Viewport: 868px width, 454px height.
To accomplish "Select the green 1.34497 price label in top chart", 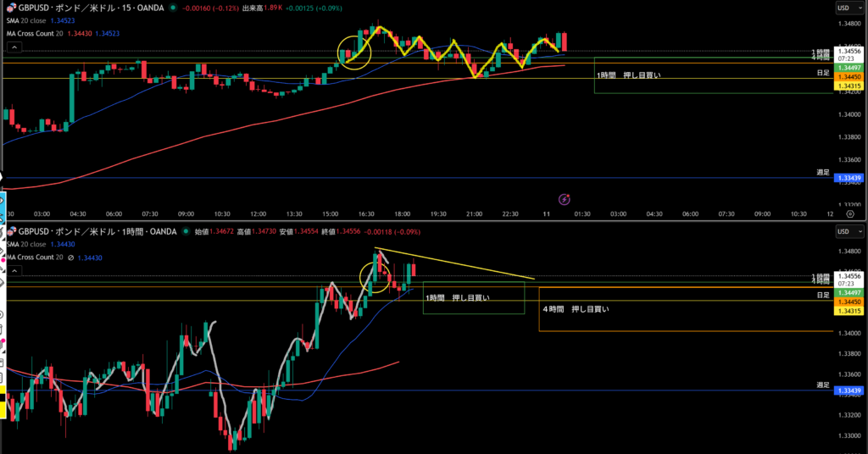I will [849, 67].
